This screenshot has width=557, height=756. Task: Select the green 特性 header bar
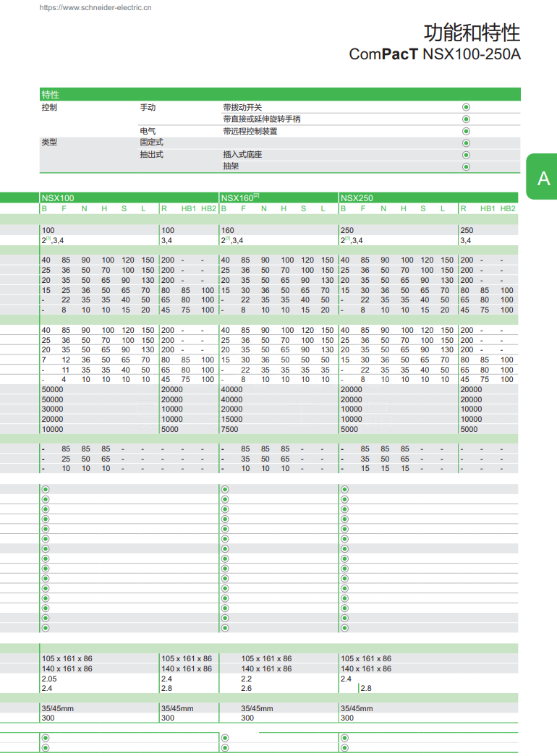coord(280,95)
